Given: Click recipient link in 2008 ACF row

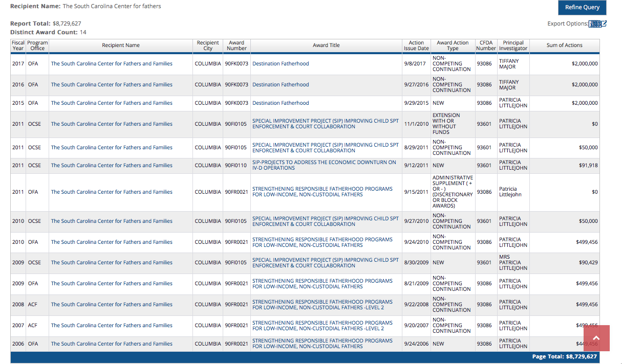Looking at the screenshot, I should (112, 305).
